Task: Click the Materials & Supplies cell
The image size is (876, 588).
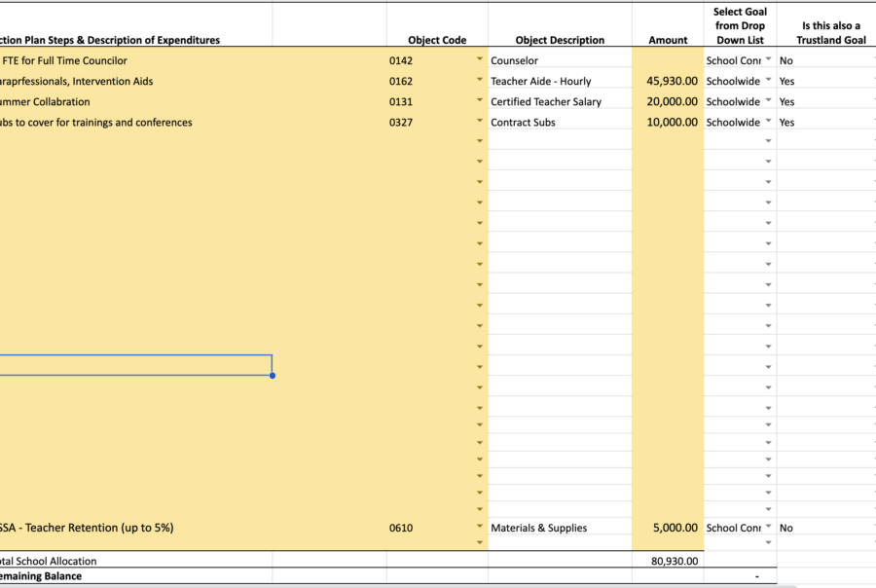Action: 560,528
